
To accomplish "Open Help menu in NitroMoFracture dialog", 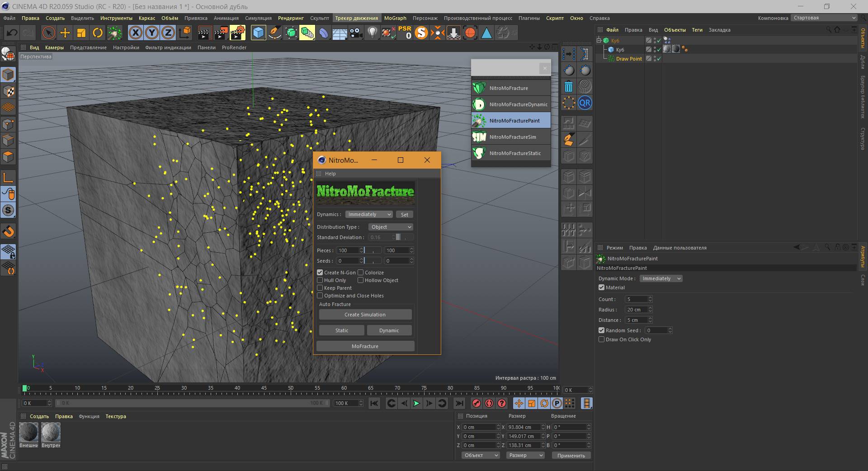I will tap(330, 174).
